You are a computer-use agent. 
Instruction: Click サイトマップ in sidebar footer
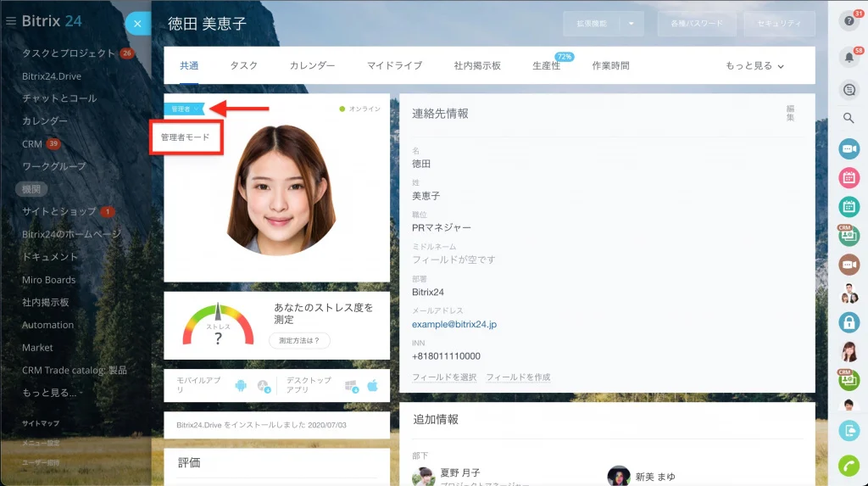pos(41,423)
